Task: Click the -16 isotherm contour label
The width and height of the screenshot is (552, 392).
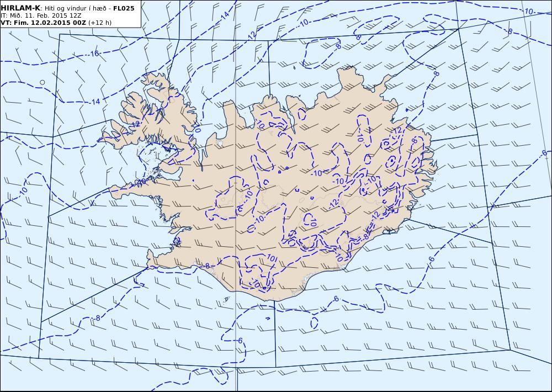Action: 94,54
